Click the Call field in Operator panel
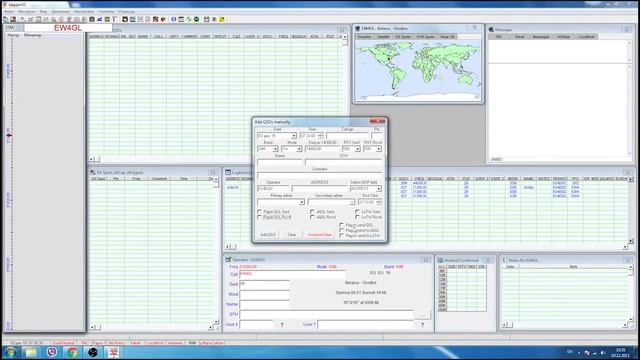The height and width of the screenshot is (360, 640). click(x=292, y=274)
